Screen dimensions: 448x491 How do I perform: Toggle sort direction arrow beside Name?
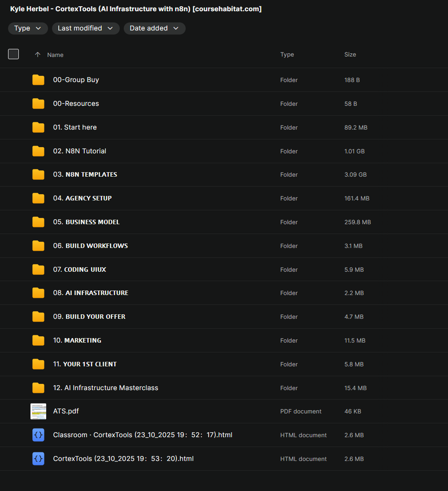tap(38, 55)
